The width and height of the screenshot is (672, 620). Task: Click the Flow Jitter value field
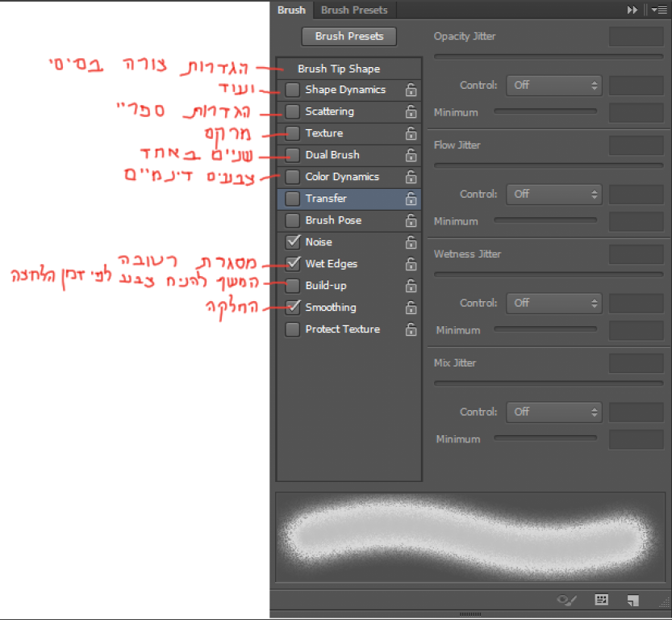click(x=636, y=145)
